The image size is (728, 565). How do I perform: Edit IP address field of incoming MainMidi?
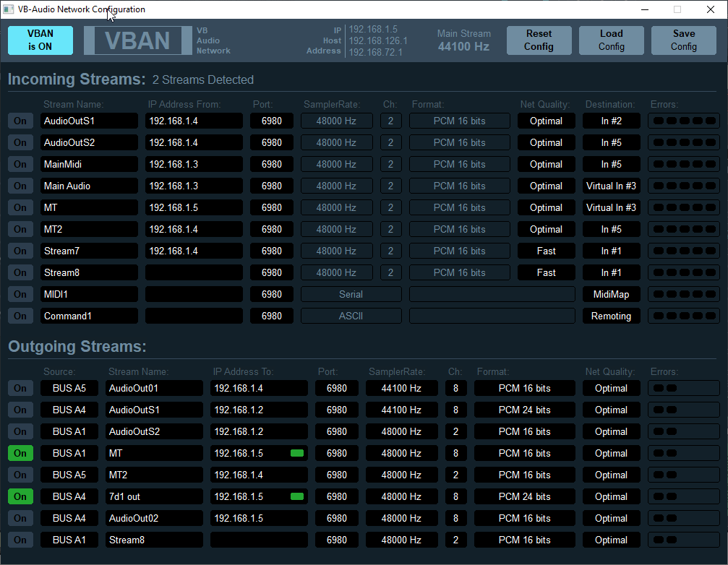click(194, 164)
